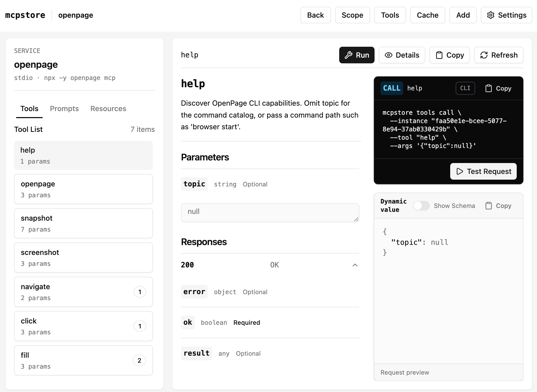
Task: Click 'stdio · npx -y openpage mcp' text
Action: click(x=65, y=78)
